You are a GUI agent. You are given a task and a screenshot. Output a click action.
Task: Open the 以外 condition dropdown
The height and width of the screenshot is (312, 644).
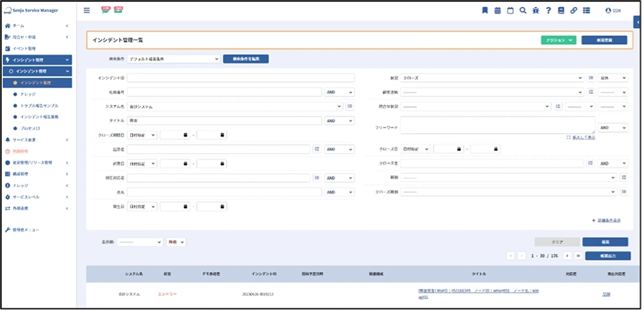613,78
